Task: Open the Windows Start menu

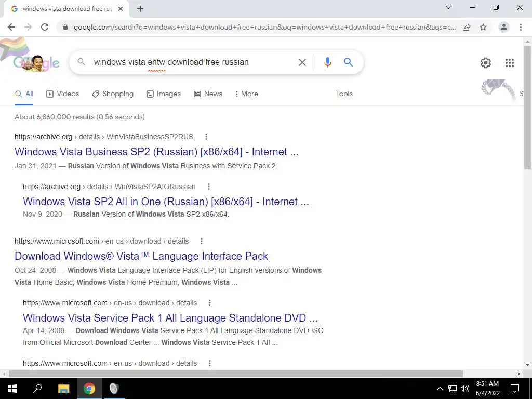Action: [x=12, y=389]
